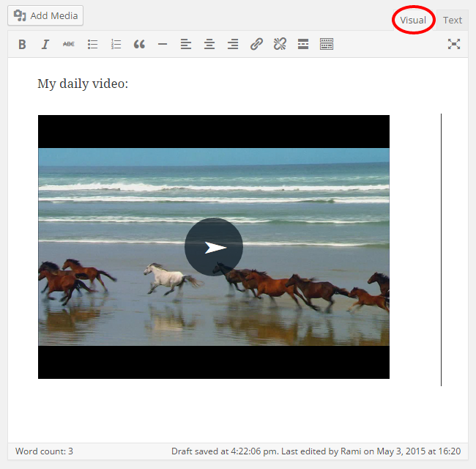The width and height of the screenshot is (476, 469).
Task: Insert or edit a link
Action: pos(256,45)
